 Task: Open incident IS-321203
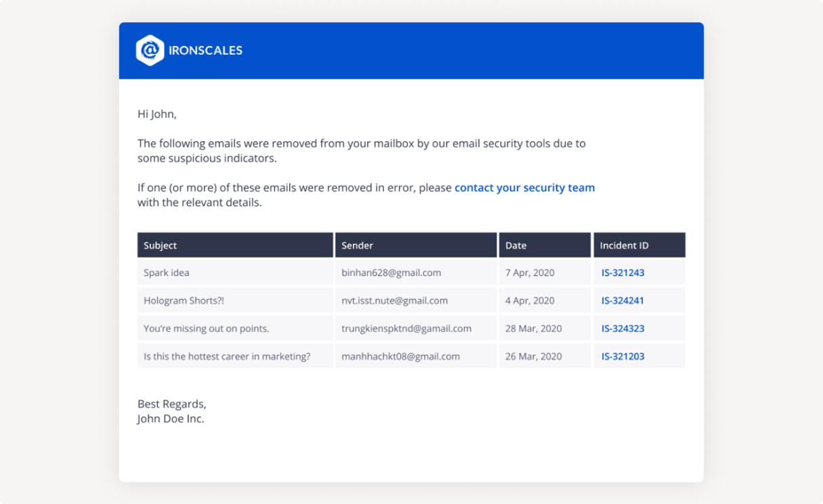622,356
